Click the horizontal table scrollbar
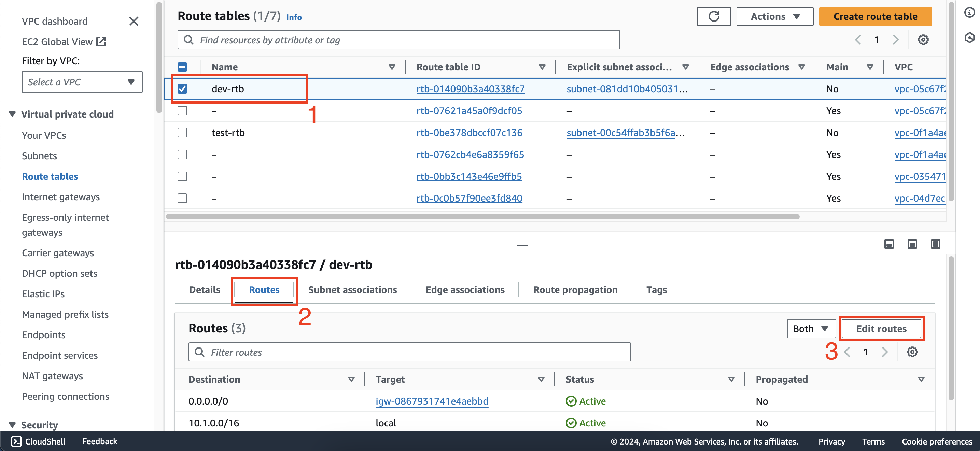The image size is (980, 451). (x=482, y=217)
